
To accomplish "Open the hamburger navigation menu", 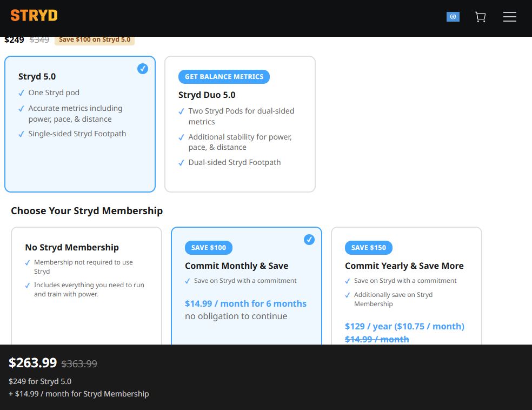I will click(509, 17).
